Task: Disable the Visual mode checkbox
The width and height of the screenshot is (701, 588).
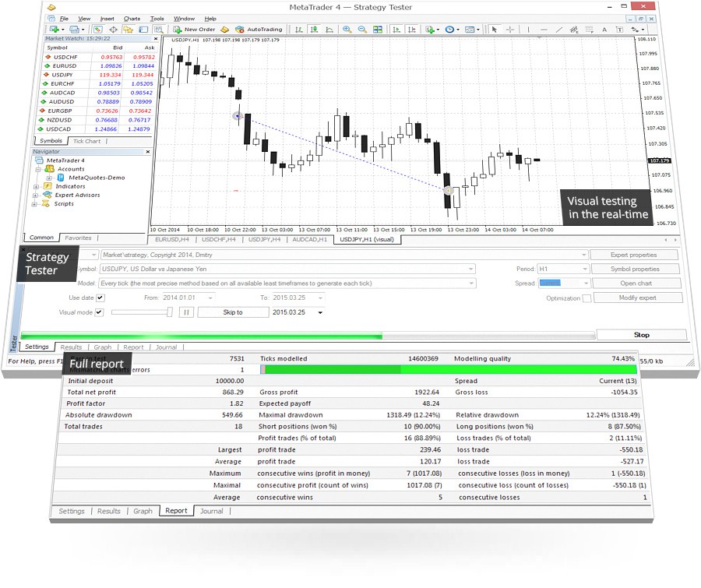Action: (100, 312)
